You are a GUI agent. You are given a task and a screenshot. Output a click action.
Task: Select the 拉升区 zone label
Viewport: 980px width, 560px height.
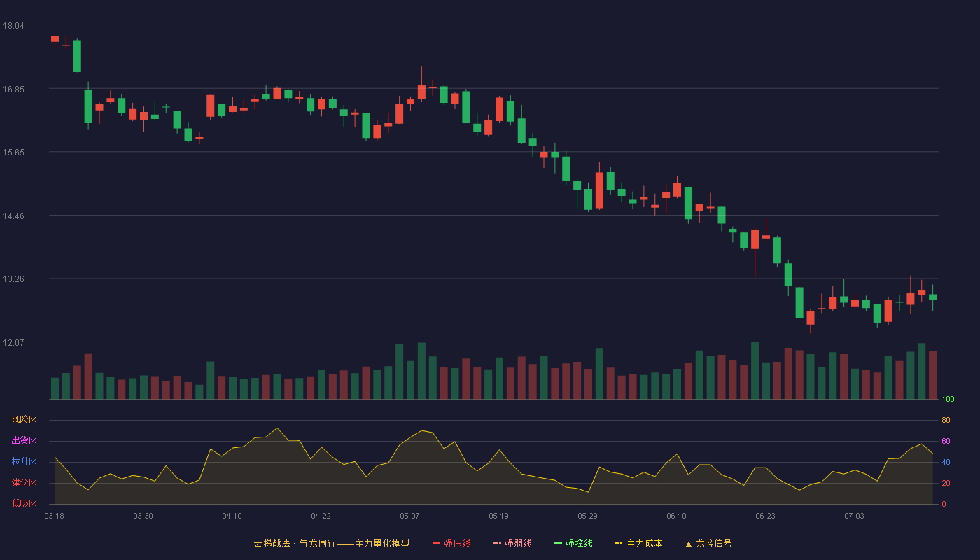click(x=24, y=462)
